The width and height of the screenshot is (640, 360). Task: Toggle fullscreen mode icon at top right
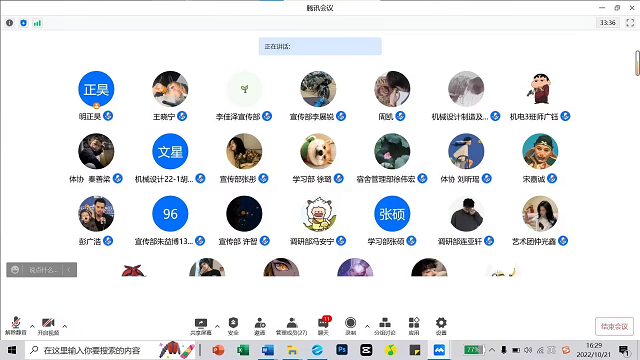[630, 23]
